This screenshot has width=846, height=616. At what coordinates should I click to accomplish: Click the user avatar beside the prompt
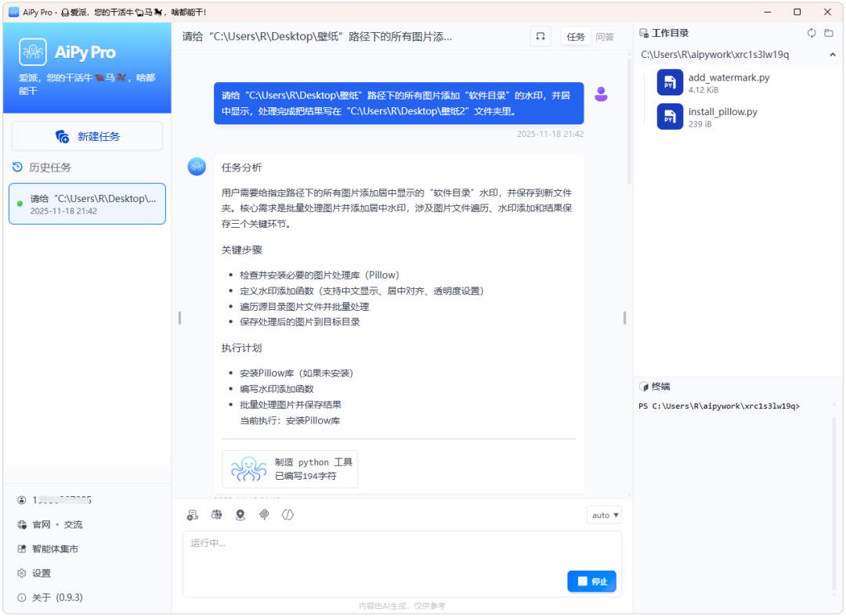tap(601, 94)
